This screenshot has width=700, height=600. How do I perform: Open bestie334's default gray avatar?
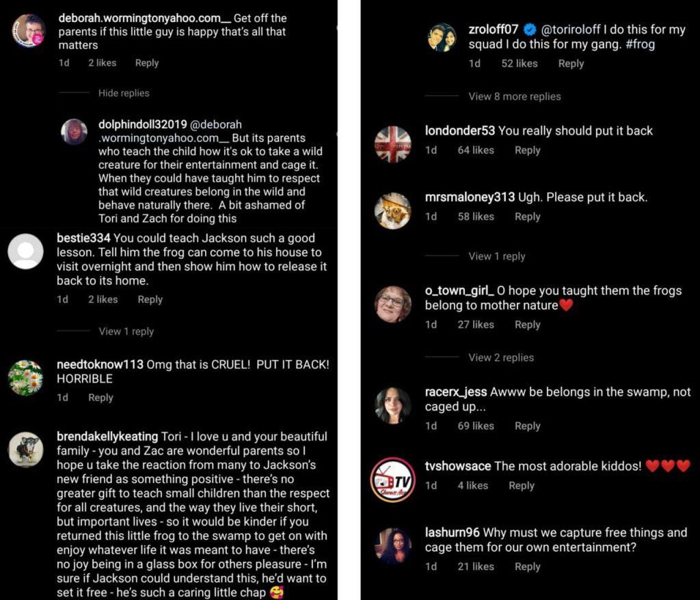(x=25, y=251)
